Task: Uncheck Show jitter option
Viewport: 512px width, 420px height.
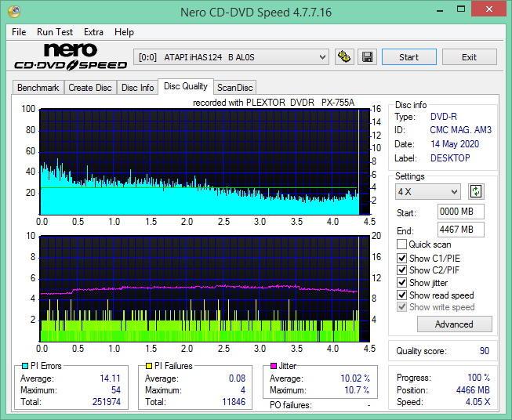Action: point(401,283)
